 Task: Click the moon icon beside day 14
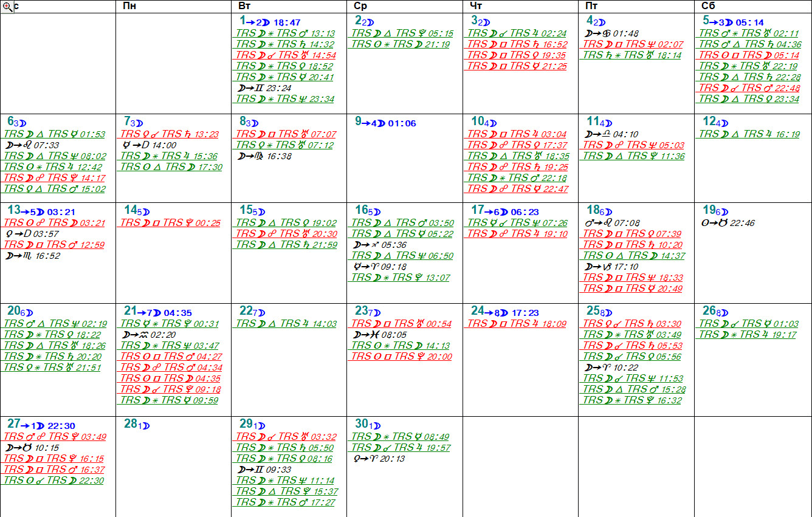tap(146, 211)
